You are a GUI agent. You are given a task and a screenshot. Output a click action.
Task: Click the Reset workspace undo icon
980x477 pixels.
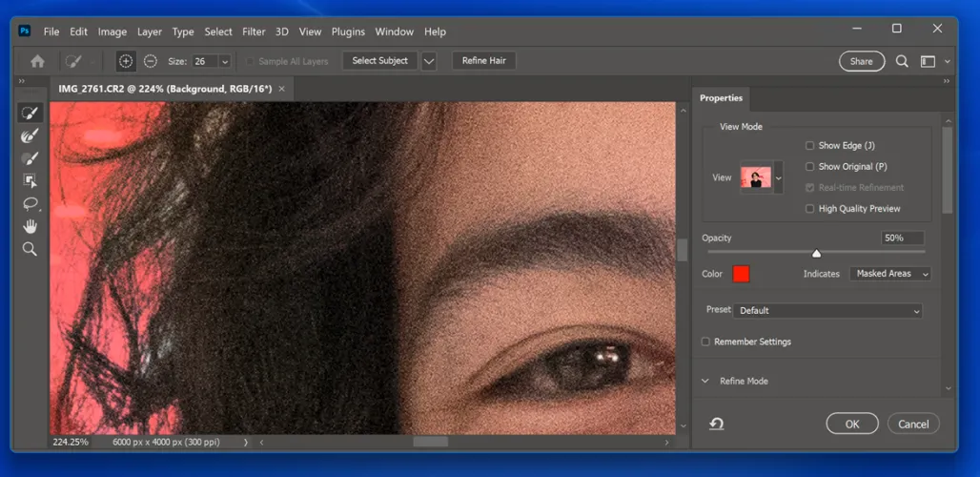(716, 424)
